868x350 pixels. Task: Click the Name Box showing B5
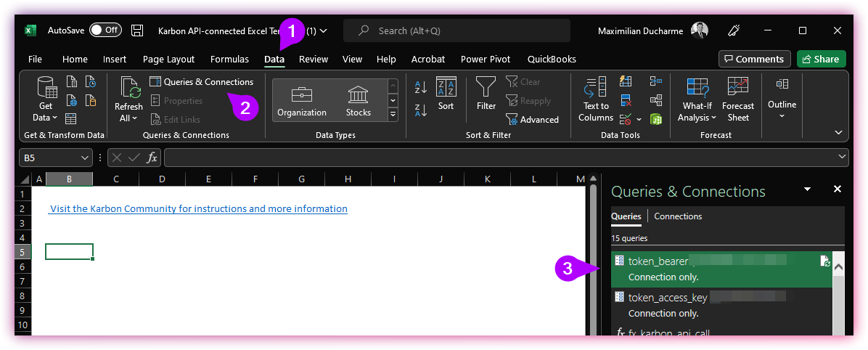pos(50,158)
